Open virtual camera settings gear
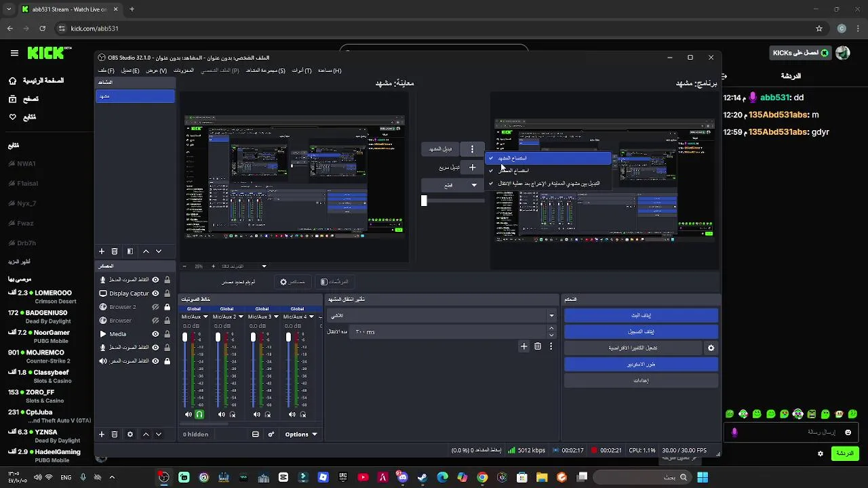This screenshot has height=488, width=868. click(711, 348)
